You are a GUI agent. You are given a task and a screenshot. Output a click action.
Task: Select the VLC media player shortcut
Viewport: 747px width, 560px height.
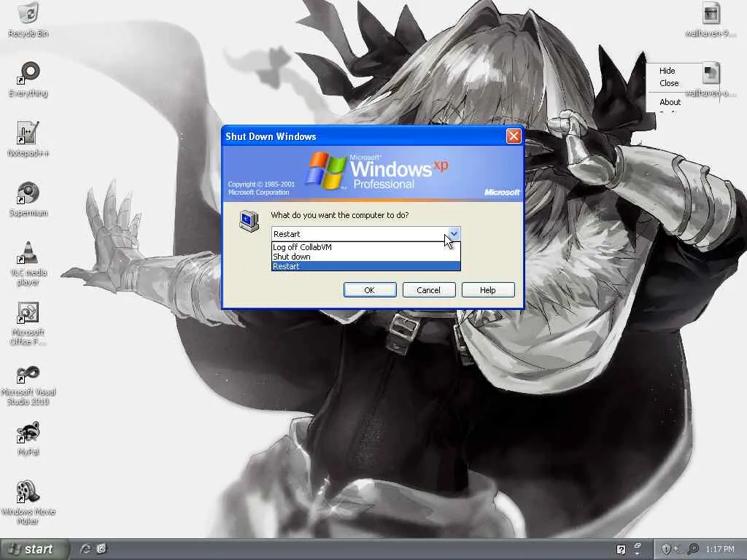pyautogui.click(x=28, y=252)
